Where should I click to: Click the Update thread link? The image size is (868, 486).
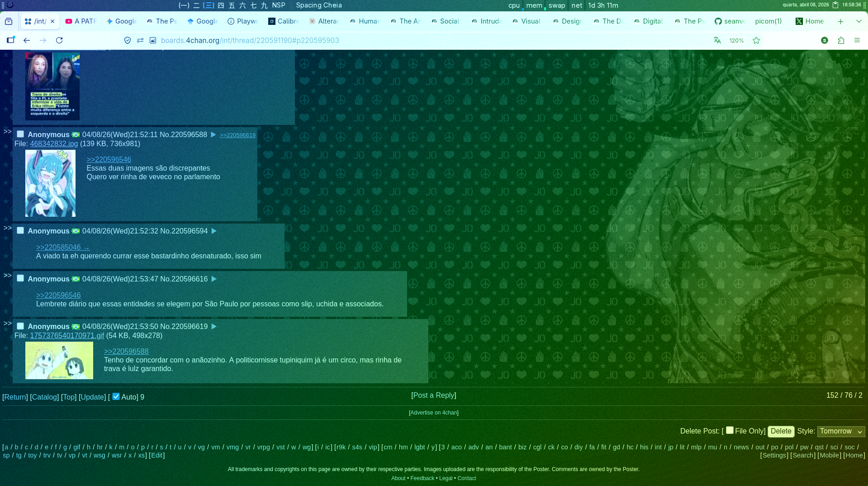click(x=92, y=397)
